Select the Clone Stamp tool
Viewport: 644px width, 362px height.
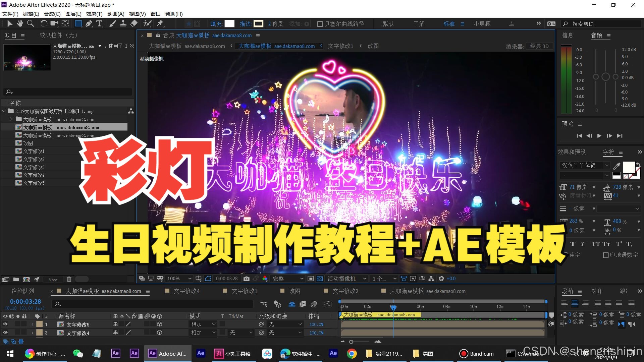[123, 23]
